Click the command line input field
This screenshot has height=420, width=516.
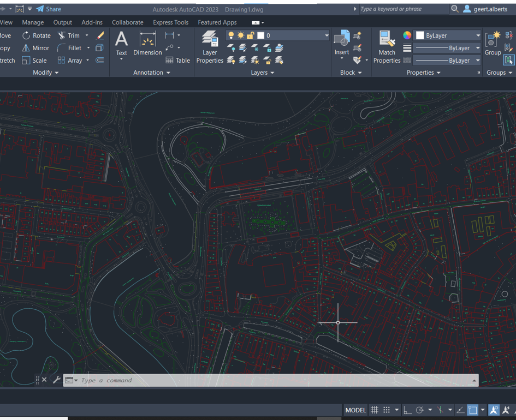tap(273, 380)
